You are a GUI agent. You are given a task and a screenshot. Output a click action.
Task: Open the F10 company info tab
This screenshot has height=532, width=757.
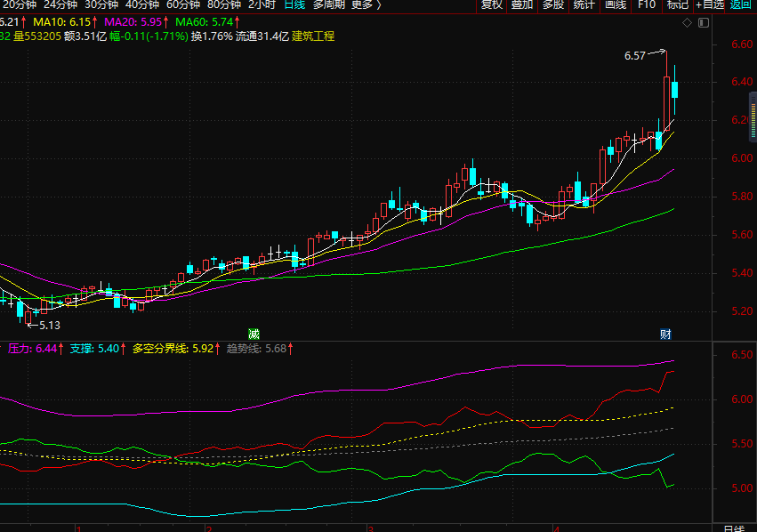pyautogui.click(x=647, y=4)
